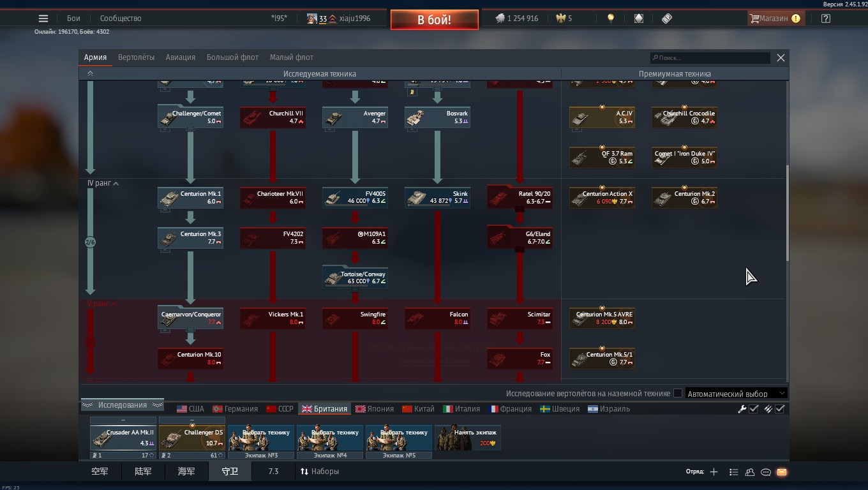Select the Швеция nation tab

[x=560, y=409]
